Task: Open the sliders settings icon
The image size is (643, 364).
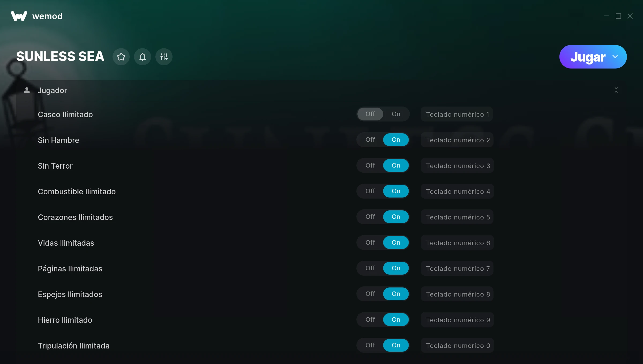Action: click(x=164, y=57)
